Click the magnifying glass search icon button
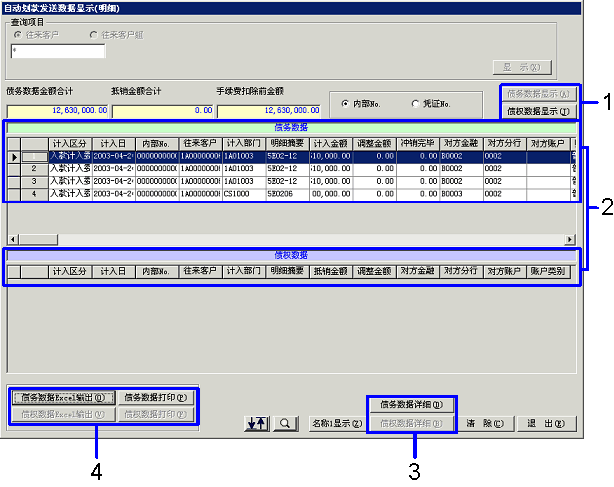The image size is (614, 487). tap(285, 423)
